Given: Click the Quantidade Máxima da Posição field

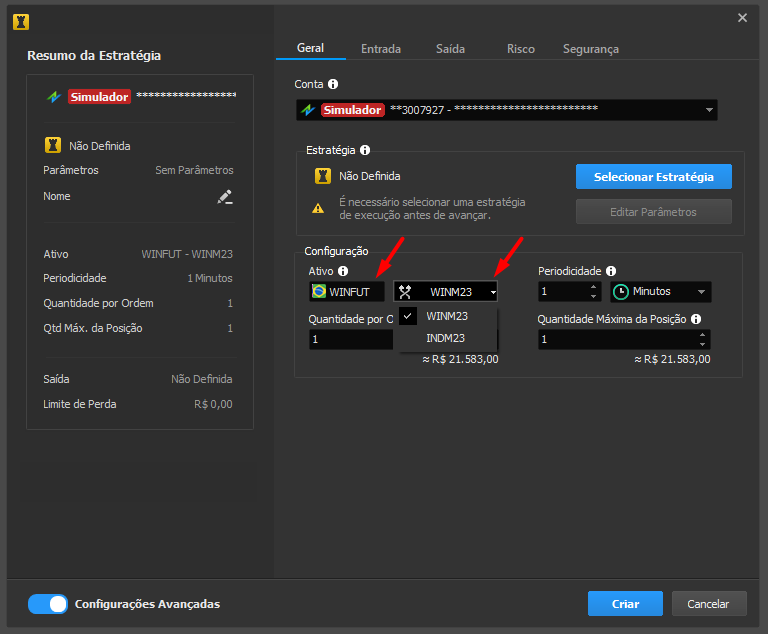Looking at the screenshot, I should tap(624, 339).
